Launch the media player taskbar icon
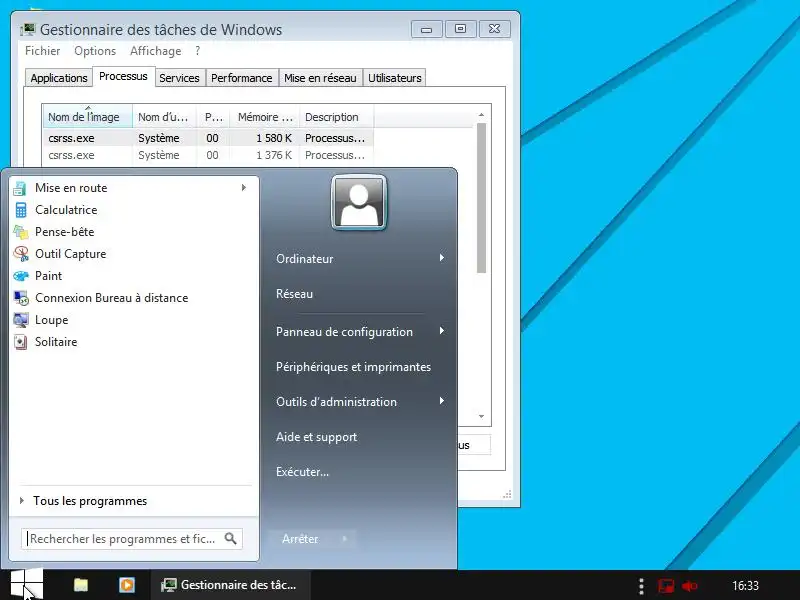Viewport: 800px width, 600px height. pos(127,585)
